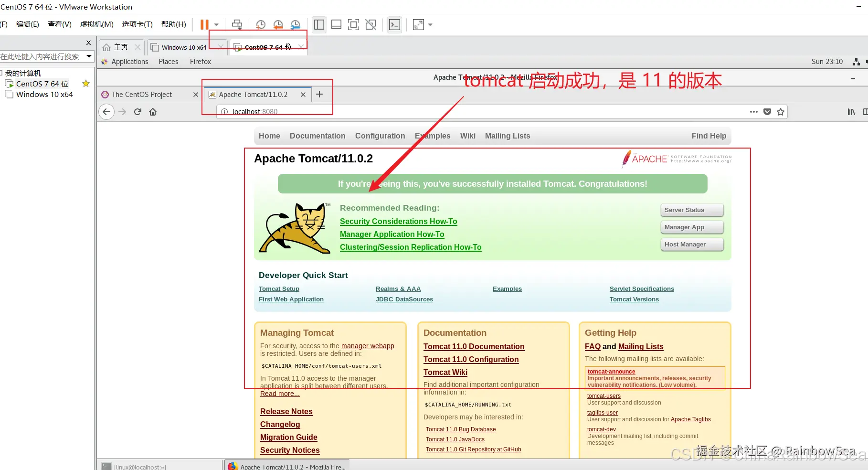
Task: Toggle the thumbnail bar view icon
Action: coord(336,25)
